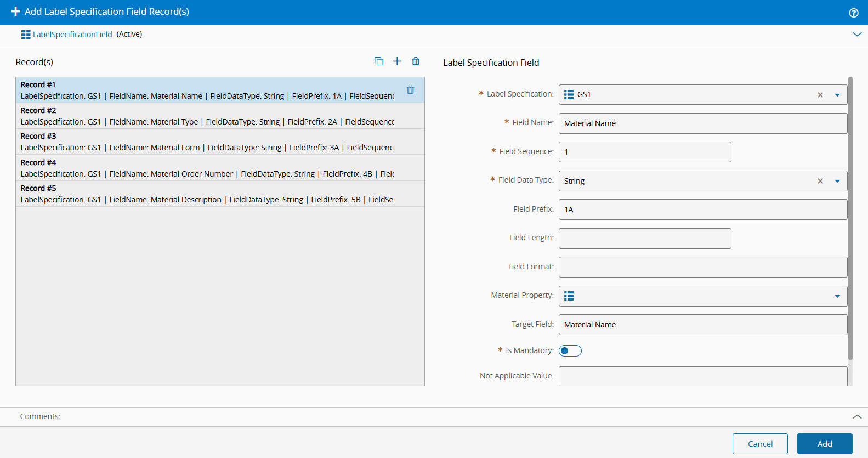Click trash icon above the records list
The image size is (868, 458).
416,61
